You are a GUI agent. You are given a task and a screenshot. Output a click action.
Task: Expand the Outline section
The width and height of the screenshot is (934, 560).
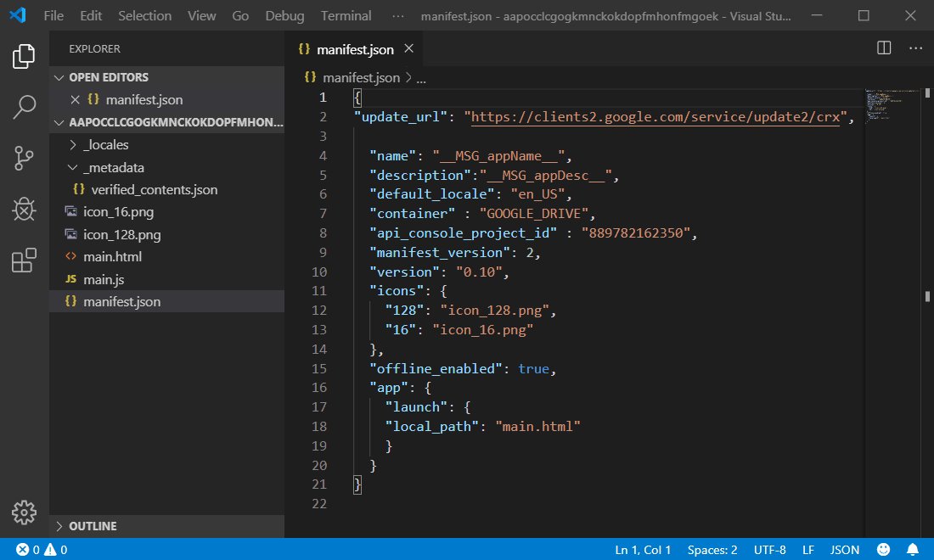pos(166,526)
